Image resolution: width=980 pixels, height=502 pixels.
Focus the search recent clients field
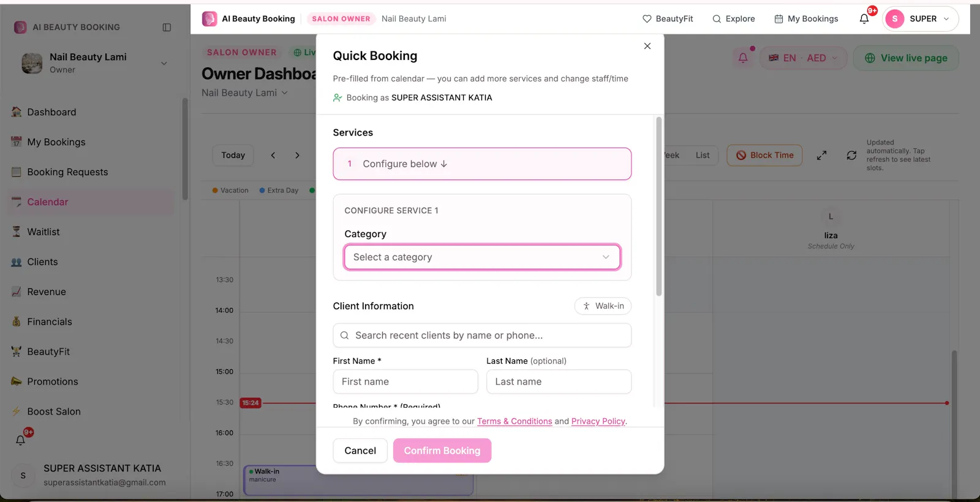pos(482,335)
